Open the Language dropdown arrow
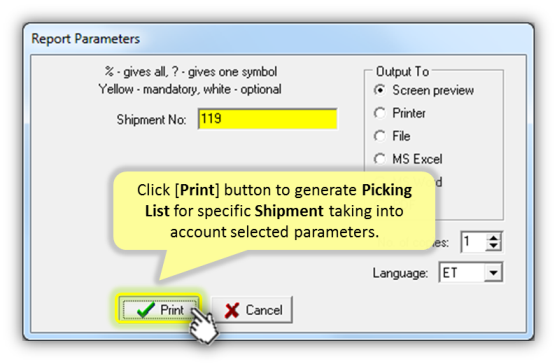Image resolution: width=557 pixels, height=363 pixels. [x=493, y=273]
